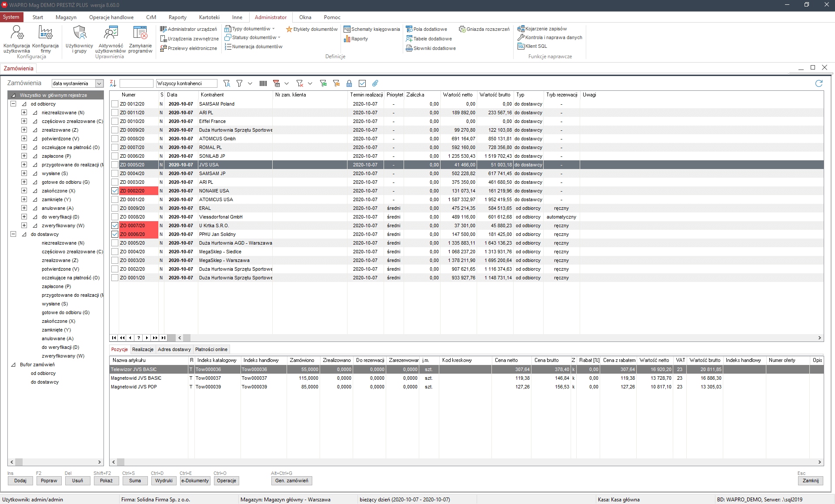Uncheck the ZO 0007/20 row checkbox
This screenshot has width=835, height=504.
point(115,225)
